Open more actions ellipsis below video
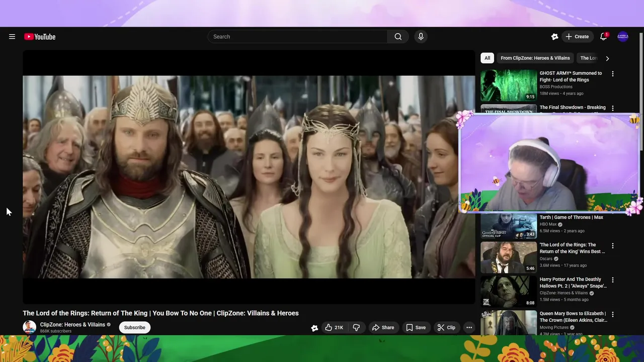Viewport: 644px width, 362px height. [x=469, y=327]
